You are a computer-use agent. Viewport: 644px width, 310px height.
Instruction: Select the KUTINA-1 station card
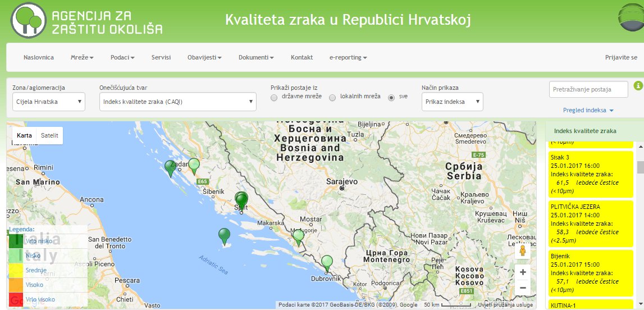click(591, 304)
